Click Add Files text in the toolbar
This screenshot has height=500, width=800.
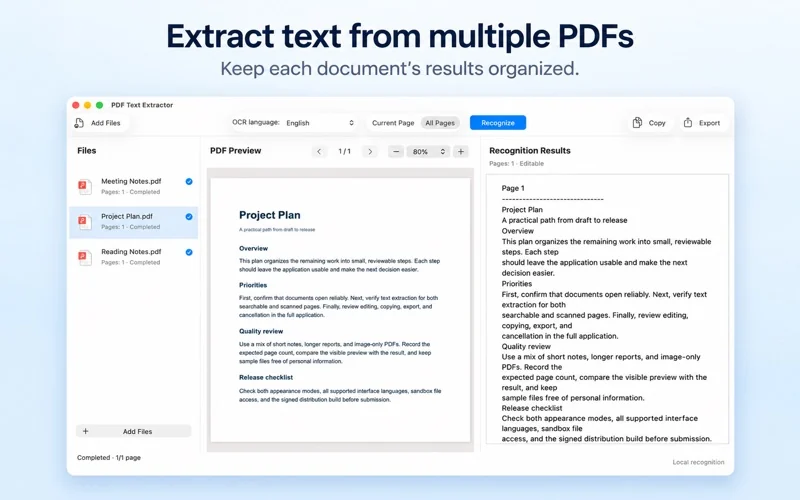[106, 123]
